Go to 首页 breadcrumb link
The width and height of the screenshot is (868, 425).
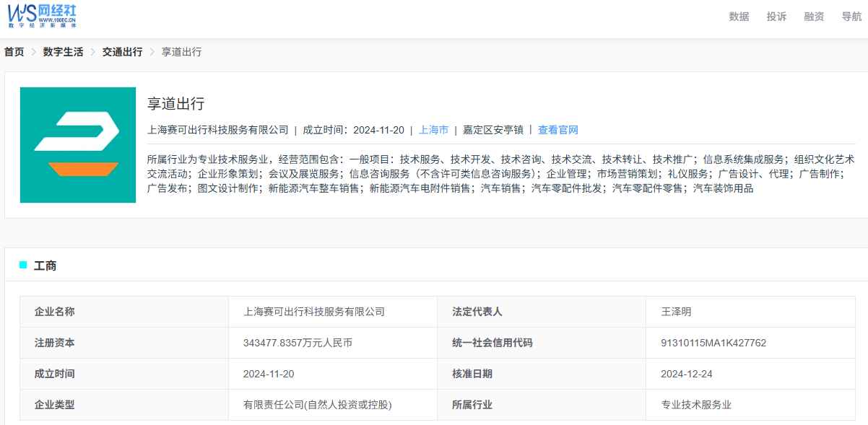point(14,52)
